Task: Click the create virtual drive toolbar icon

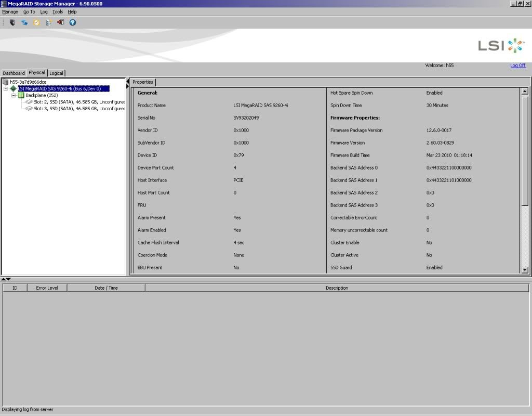Action: (48, 22)
